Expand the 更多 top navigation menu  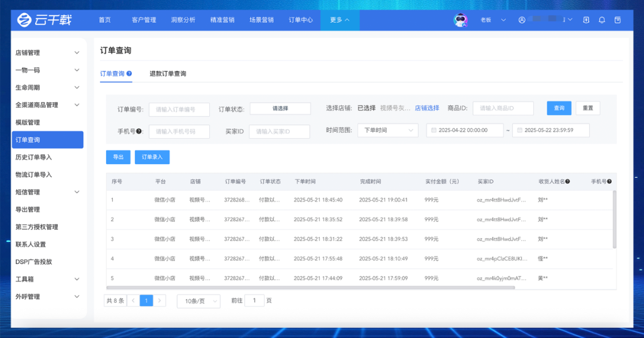[339, 20]
